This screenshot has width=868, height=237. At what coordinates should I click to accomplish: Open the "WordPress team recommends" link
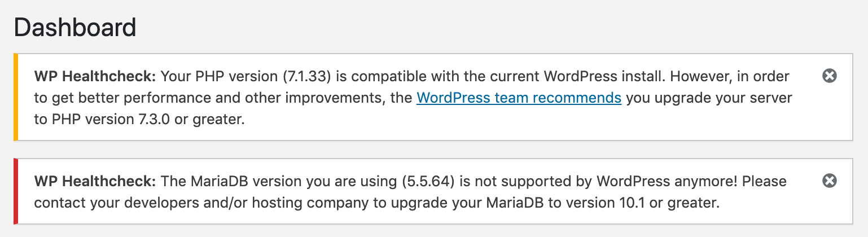pyautogui.click(x=519, y=98)
